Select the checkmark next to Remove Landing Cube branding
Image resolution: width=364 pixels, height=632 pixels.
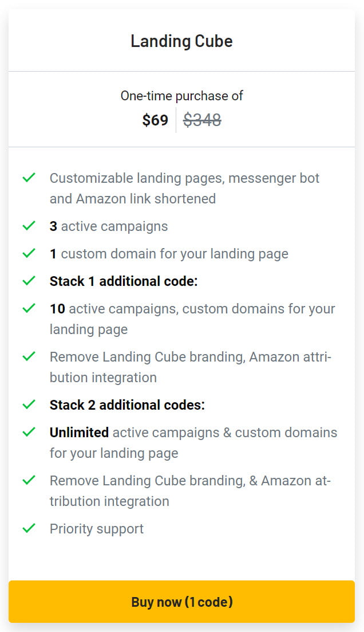point(28,356)
